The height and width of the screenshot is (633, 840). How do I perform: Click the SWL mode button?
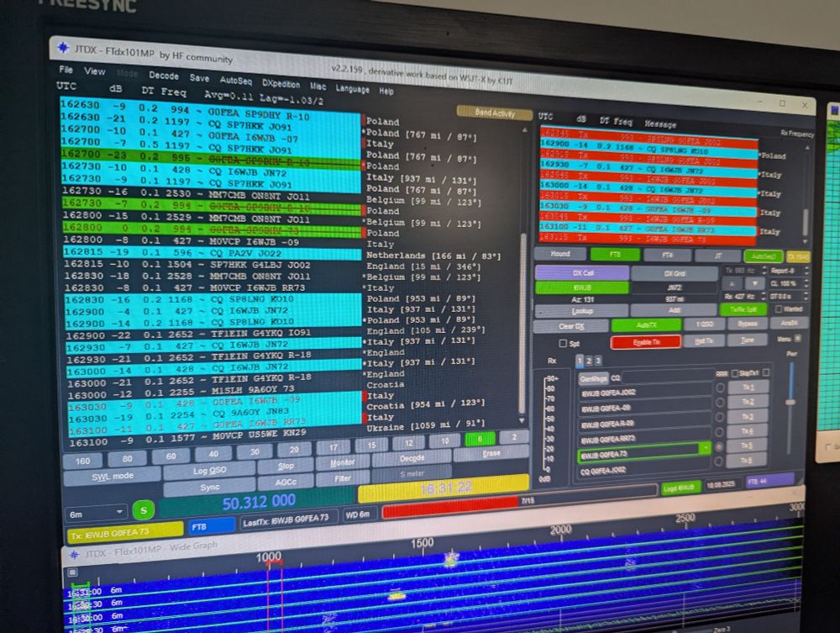coord(112,476)
